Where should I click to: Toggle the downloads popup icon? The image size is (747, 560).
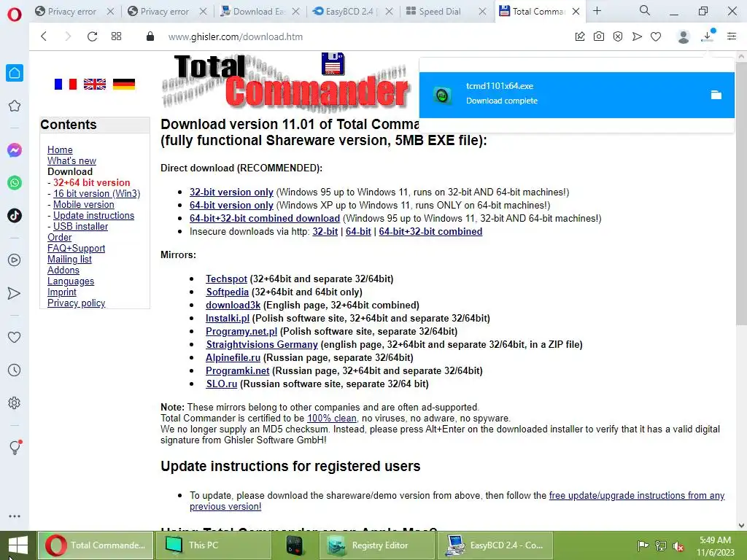pos(708,36)
